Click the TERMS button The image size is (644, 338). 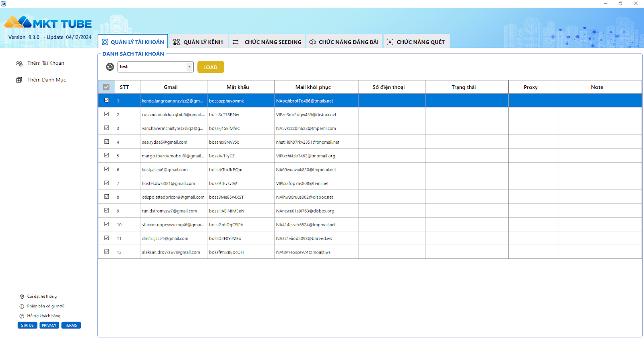[71, 325]
